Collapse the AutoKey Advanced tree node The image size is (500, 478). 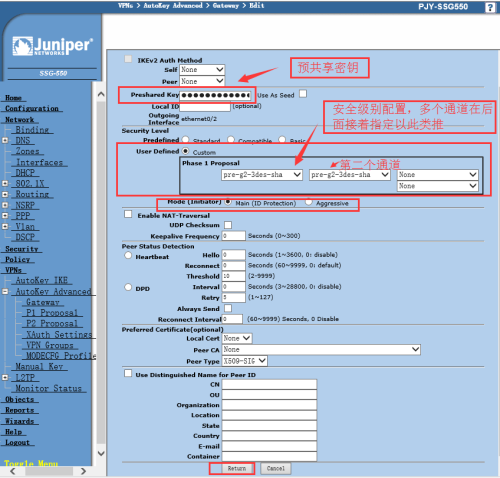(x=5, y=292)
